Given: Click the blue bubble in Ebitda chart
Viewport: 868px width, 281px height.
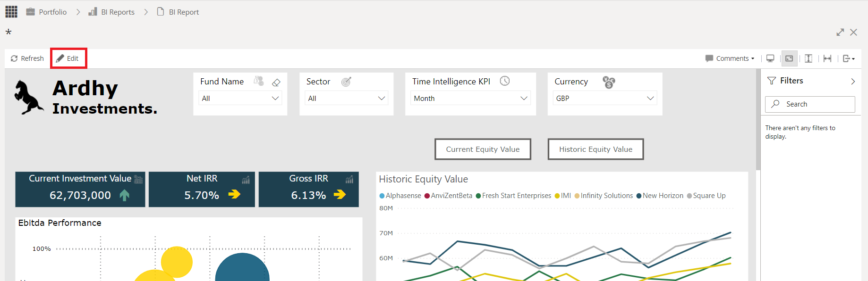Looking at the screenshot, I should pos(242,267).
